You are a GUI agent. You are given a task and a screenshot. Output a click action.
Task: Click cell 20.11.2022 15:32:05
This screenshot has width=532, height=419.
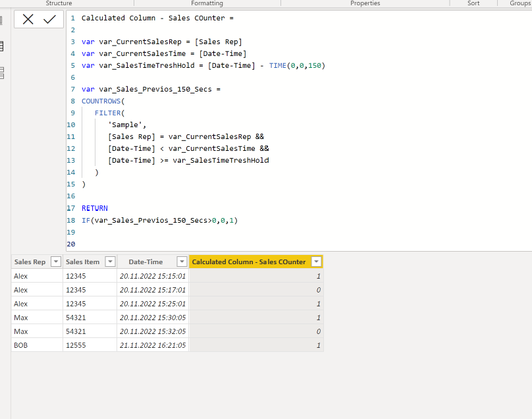click(153, 331)
